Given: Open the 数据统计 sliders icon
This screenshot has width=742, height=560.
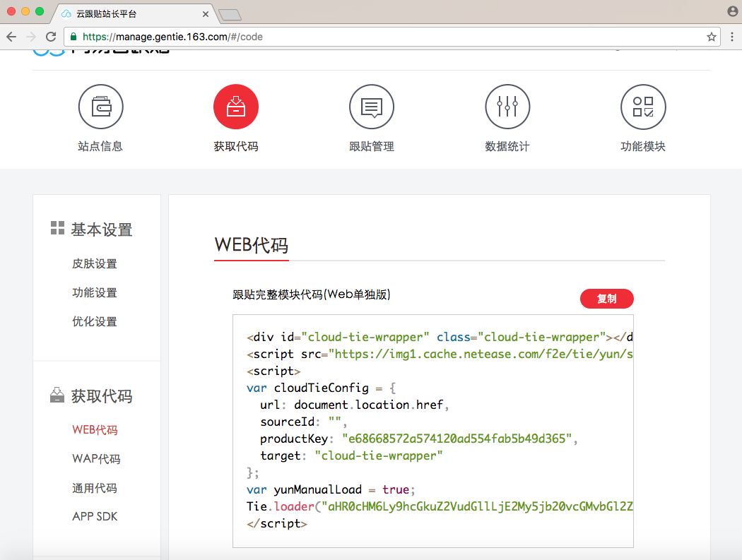Looking at the screenshot, I should [x=507, y=107].
